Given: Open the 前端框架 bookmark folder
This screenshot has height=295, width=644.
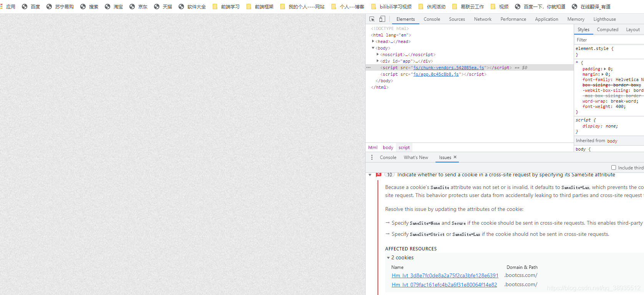Looking at the screenshot, I should click(260, 7).
